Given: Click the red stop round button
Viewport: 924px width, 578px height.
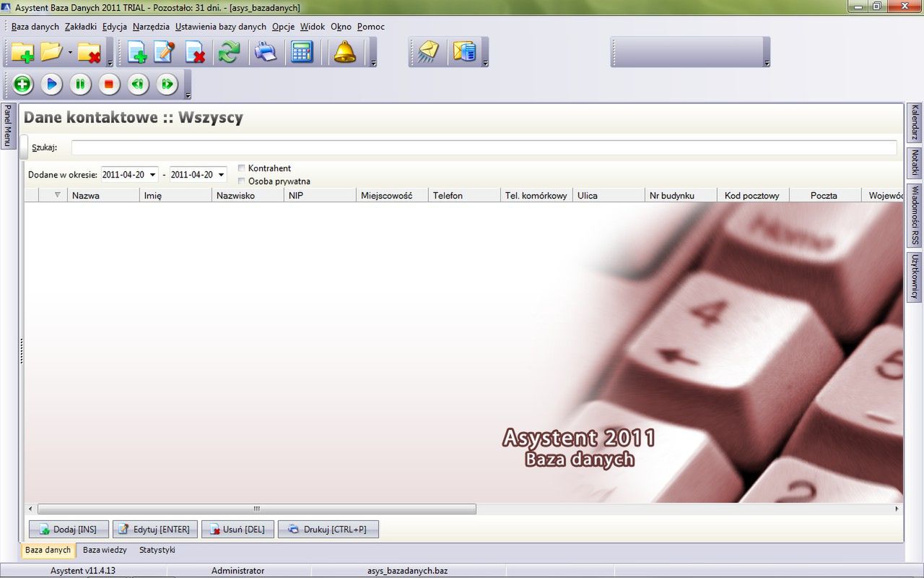Looking at the screenshot, I should (x=109, y=85).
